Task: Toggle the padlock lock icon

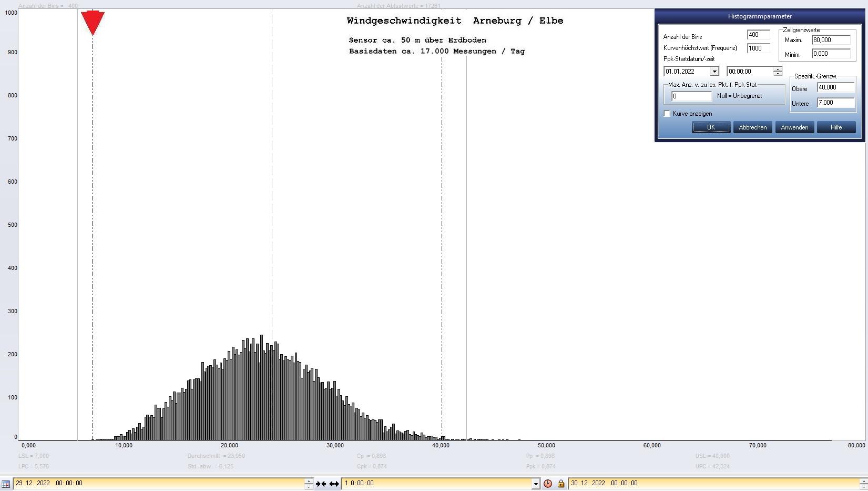Action: click(x=561, y=484)
